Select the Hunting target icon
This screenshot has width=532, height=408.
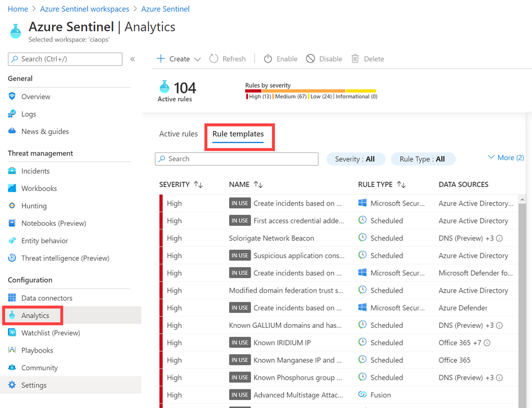[12, 206]
